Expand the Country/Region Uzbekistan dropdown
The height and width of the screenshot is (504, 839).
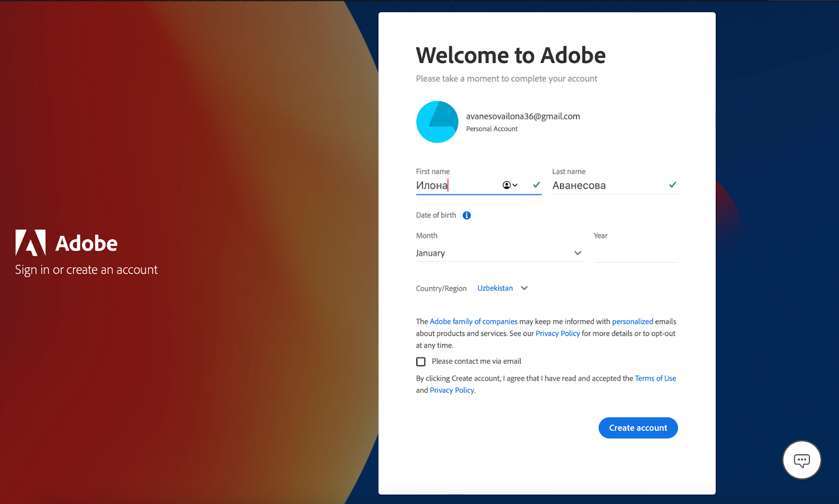tap(502, 288)
